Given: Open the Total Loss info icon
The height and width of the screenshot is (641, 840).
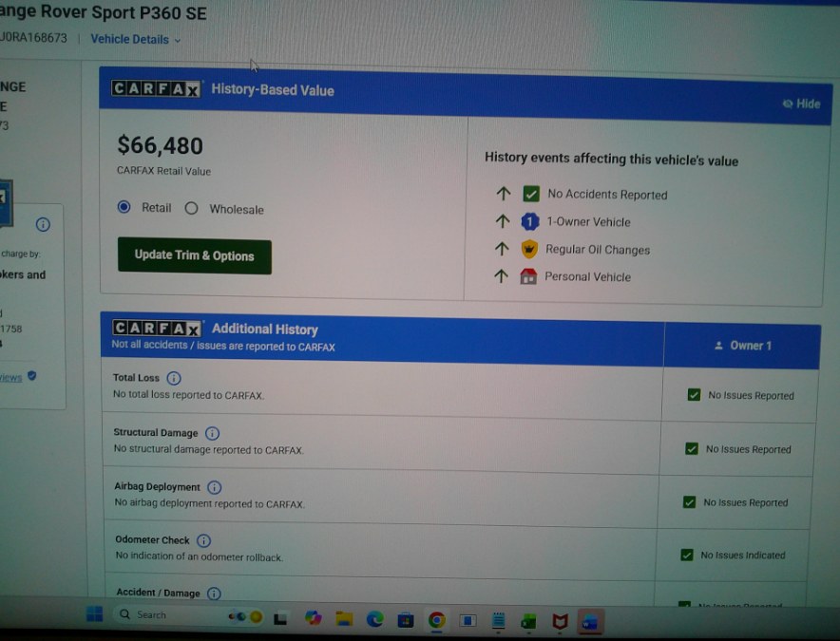Looking at the screenshot, I should tap(174, 378).
